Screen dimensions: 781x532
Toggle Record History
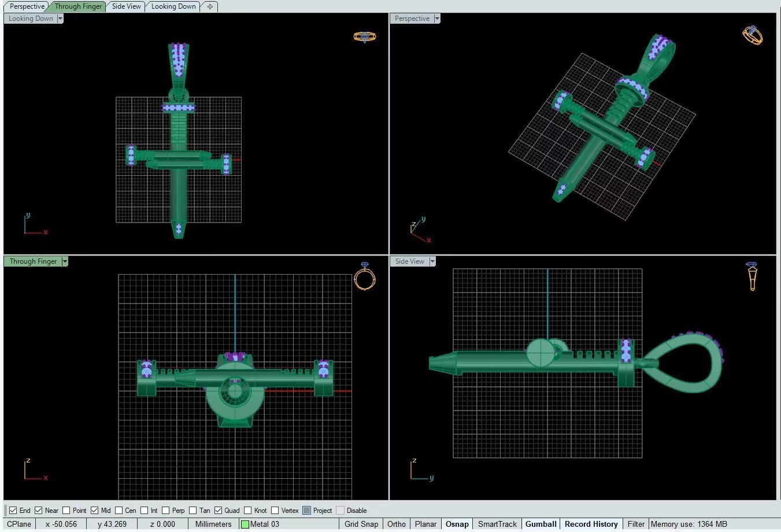[x=591, y=524]
